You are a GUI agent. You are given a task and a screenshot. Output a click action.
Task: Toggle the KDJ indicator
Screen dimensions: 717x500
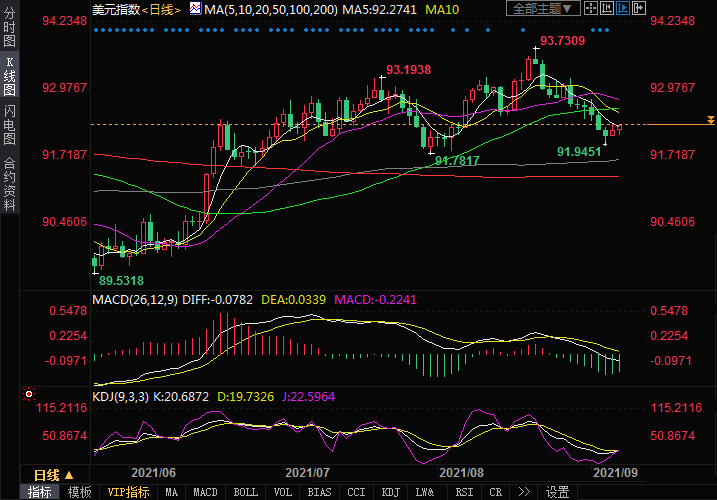coord(389,492)
